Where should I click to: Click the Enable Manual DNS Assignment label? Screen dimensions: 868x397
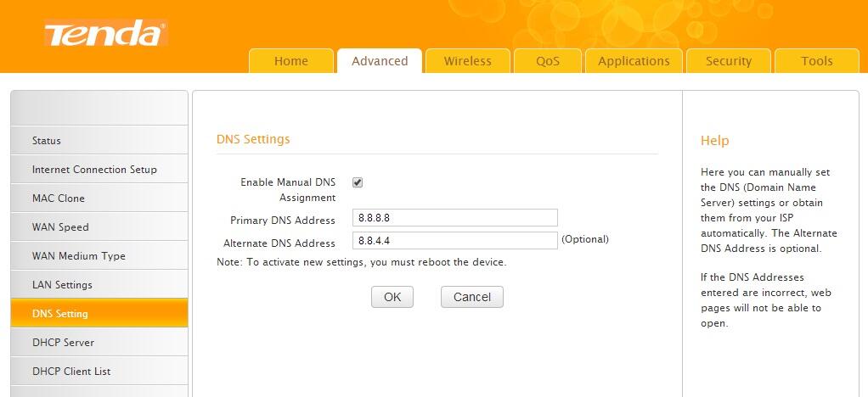coord(288,190)
